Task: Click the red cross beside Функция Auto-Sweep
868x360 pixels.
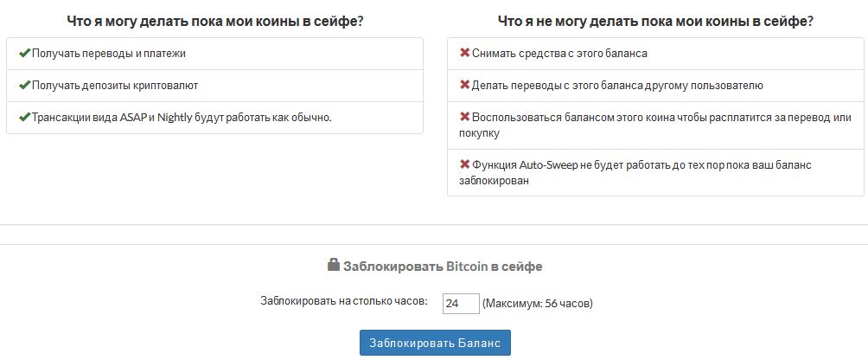Action: point(464,165)
